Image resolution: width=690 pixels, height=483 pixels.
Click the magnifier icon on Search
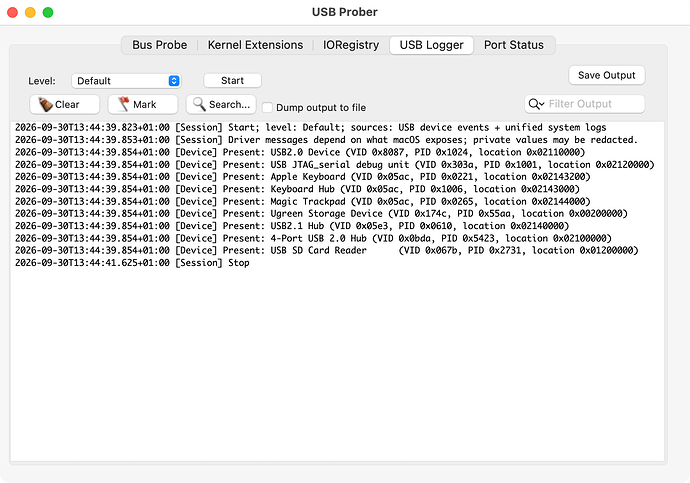coord(199,104)
